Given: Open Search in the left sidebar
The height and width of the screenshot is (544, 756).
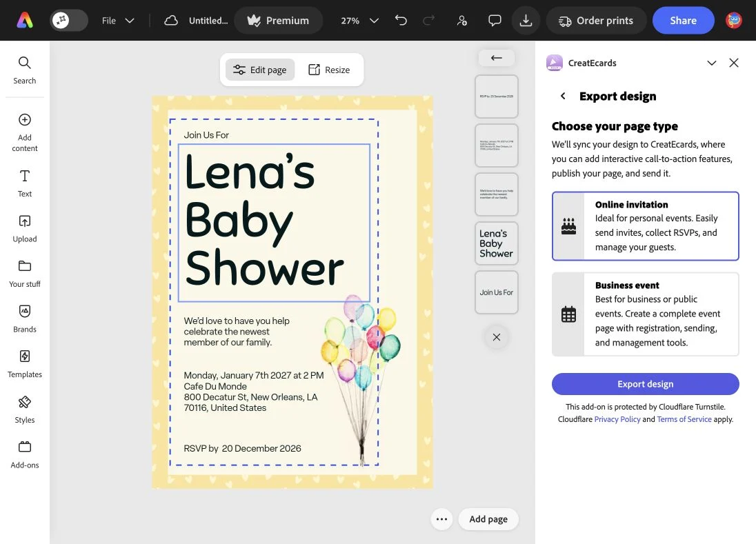Looking at the screenshot, I should (x=25, y=70).
